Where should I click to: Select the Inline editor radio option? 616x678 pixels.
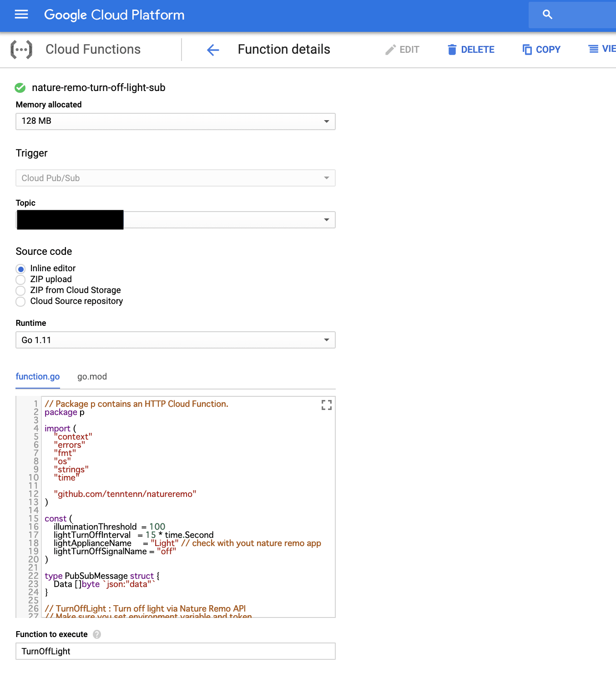pos(20,268)
